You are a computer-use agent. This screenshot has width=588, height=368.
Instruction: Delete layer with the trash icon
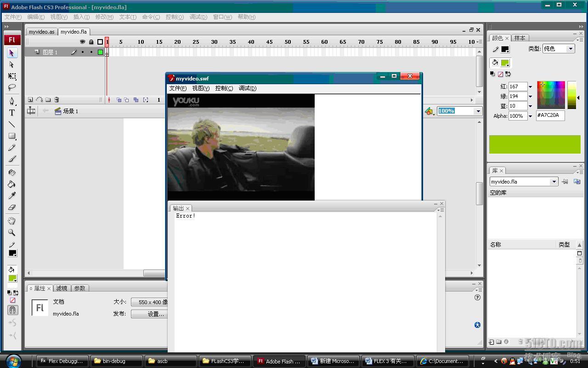click(57, 99)
